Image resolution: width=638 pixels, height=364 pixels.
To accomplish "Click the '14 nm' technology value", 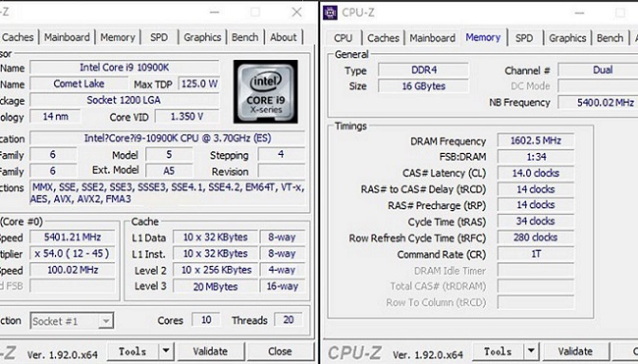I will [x=55, y=117].
